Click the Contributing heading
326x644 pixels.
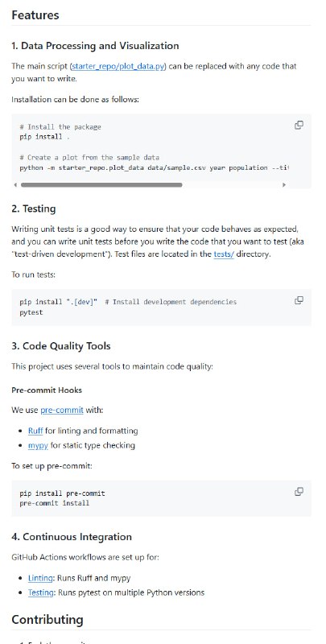click(47, 619)
